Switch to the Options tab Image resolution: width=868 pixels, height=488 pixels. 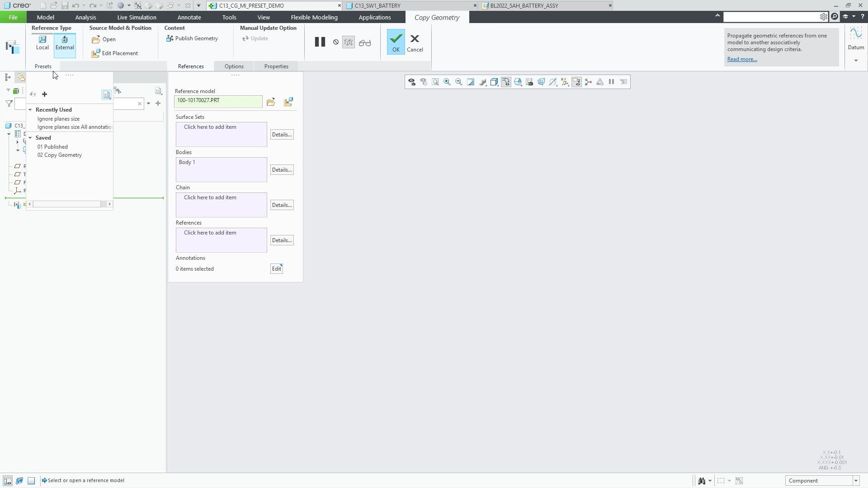point(234,66)
